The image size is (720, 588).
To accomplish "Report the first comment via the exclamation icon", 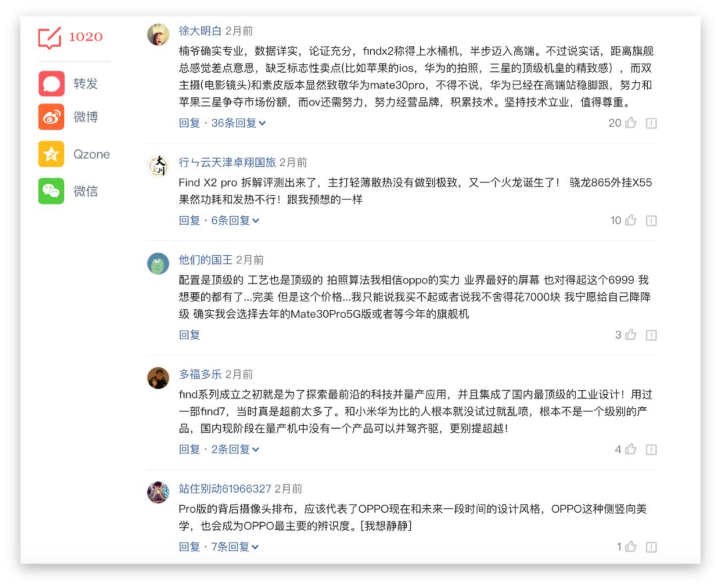I will pos(650,125).
